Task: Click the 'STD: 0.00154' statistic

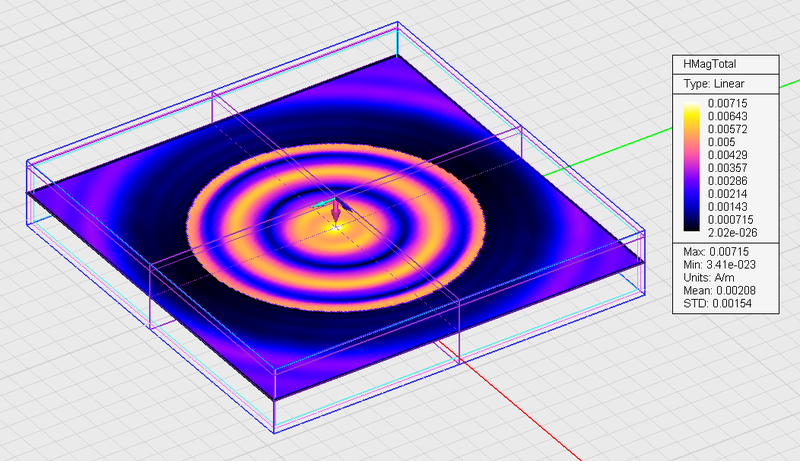Action: [x=717, y=303]
